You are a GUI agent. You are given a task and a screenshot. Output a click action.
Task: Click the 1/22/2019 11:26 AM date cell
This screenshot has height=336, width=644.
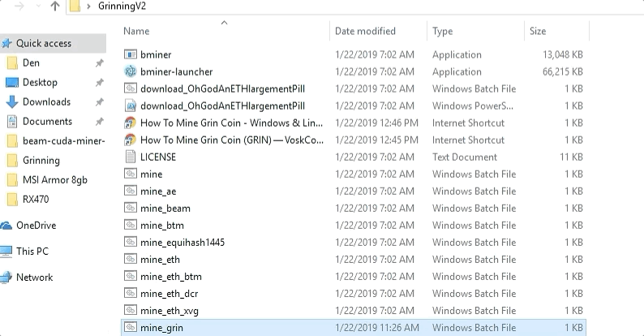[376, 327]
